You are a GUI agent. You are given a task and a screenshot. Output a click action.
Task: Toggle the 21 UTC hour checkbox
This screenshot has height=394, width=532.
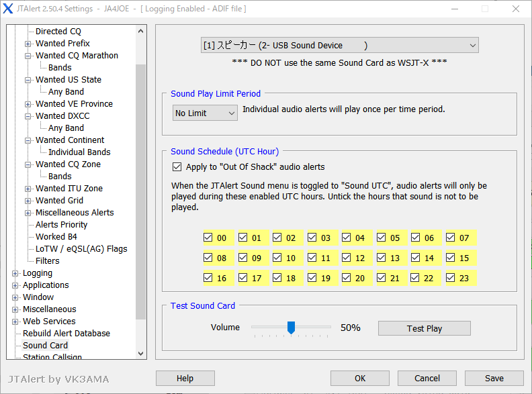382,278
